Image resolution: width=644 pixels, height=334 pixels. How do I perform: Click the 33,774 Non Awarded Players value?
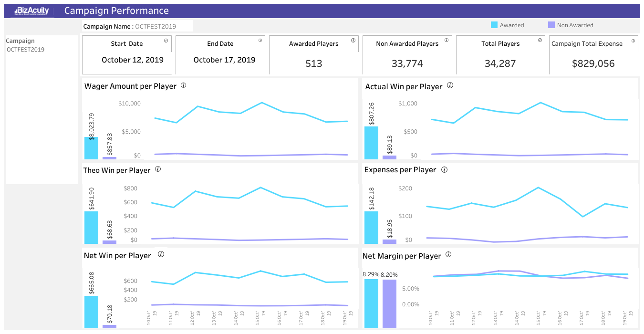click(x=407, y=63)
